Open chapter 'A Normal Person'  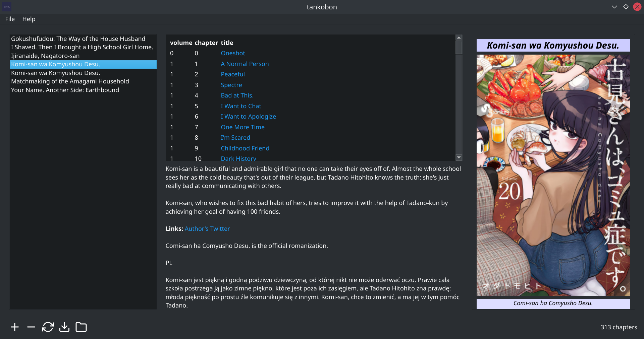tap(245, 64)
